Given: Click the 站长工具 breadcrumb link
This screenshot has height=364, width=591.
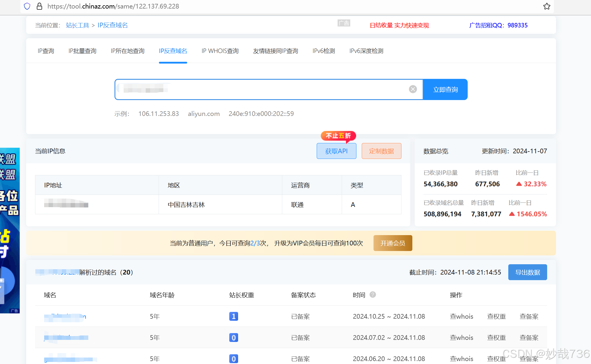Looking at the screenshot, I should click(77, 25).
